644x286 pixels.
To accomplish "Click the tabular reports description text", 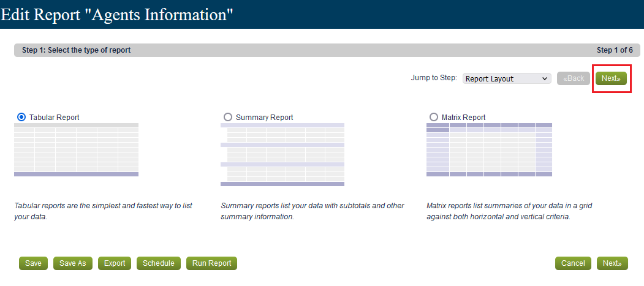I will [x=103, y=211].
